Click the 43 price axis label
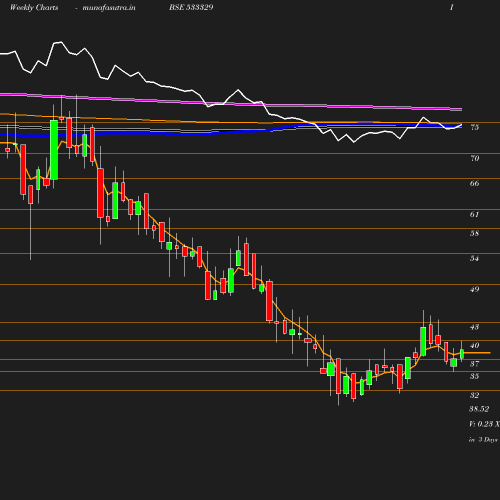The width and height of the screenshot is (500, 500). coord(475,327)
